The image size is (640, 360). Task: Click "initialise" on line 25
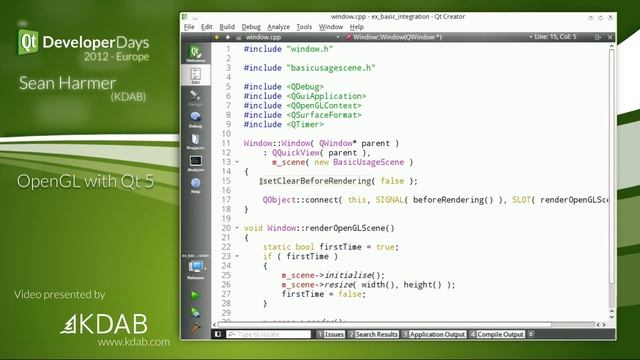pyautogui.click(x=349, y=275)
